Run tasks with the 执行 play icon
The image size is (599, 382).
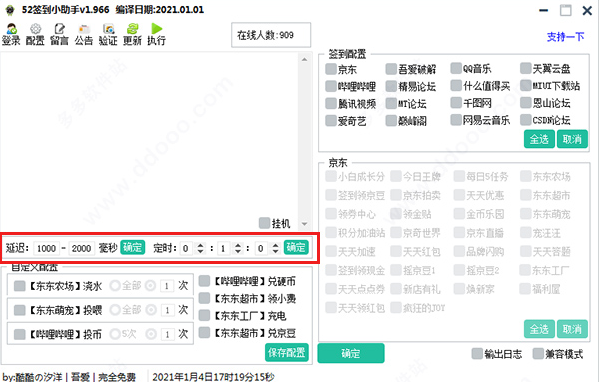coord(156,34)
